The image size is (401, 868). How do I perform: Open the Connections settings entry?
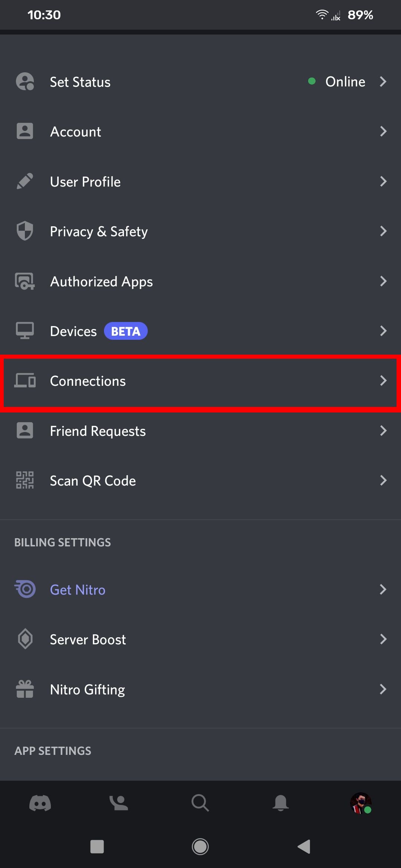click(88, 381)
